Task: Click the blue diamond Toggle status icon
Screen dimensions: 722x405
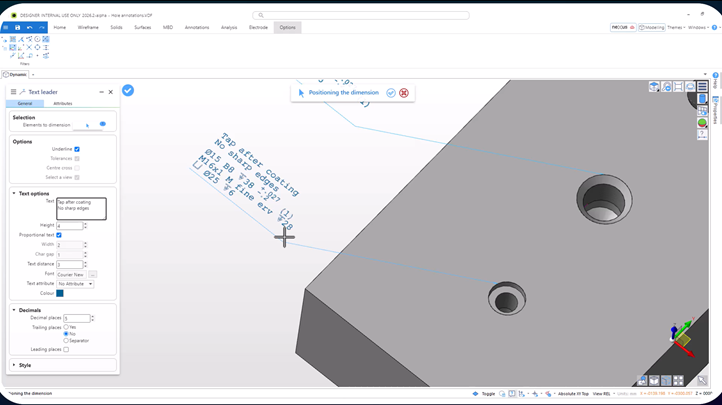Action: click(475, 394)
